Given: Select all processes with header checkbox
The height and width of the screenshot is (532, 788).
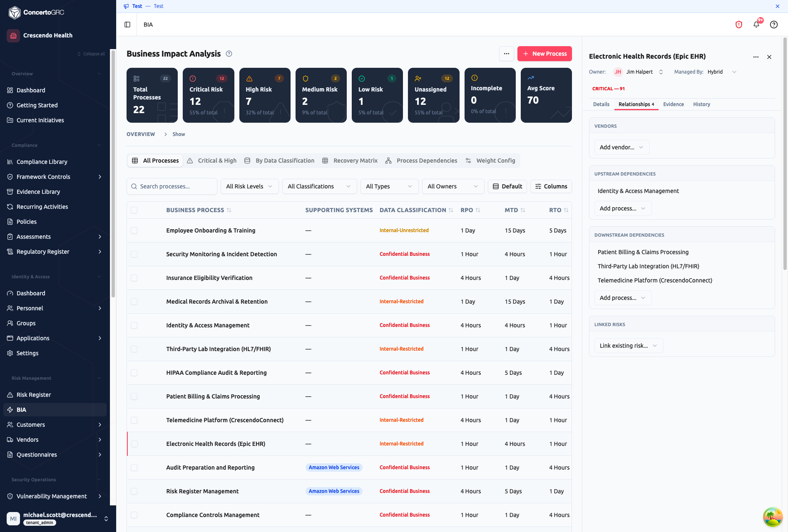Looking at the screenshot, I should tap(134, 210).
